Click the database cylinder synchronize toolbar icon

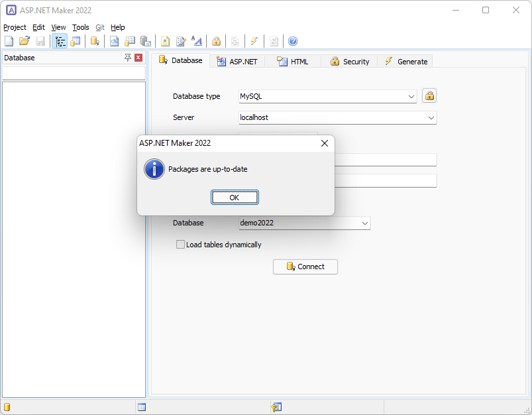(x=95, y=41)
